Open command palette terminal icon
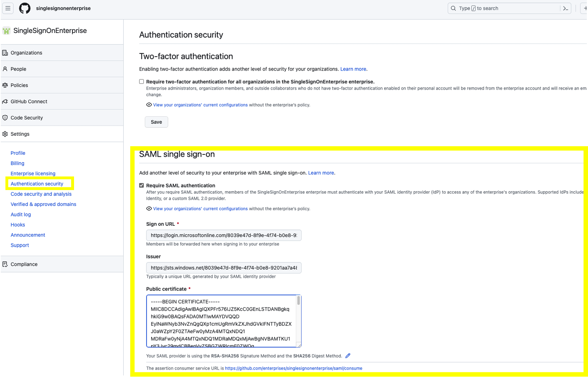Screen dimensions: 588x377 pyautogui.click(x=566, y=8)
